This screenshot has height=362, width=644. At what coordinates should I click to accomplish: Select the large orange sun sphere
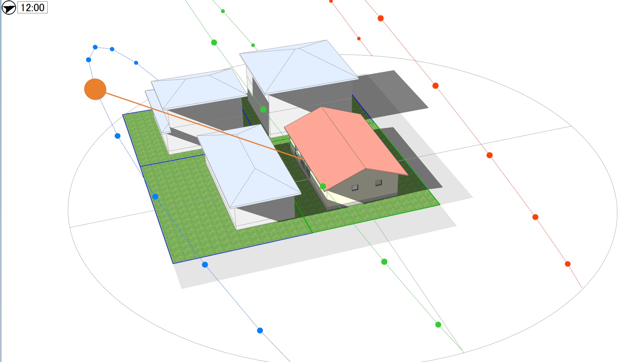tap(95, 89)
